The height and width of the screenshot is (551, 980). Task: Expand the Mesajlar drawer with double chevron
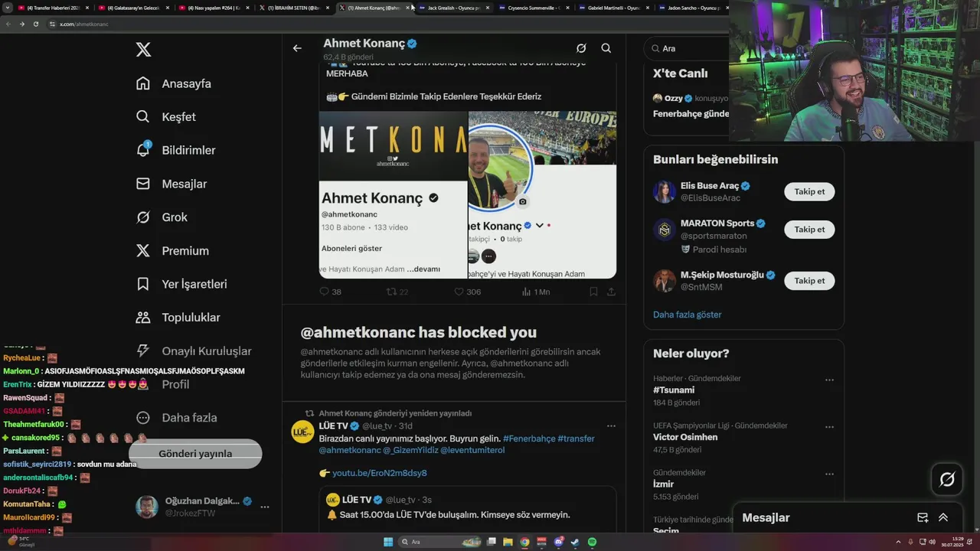[943, 518]
